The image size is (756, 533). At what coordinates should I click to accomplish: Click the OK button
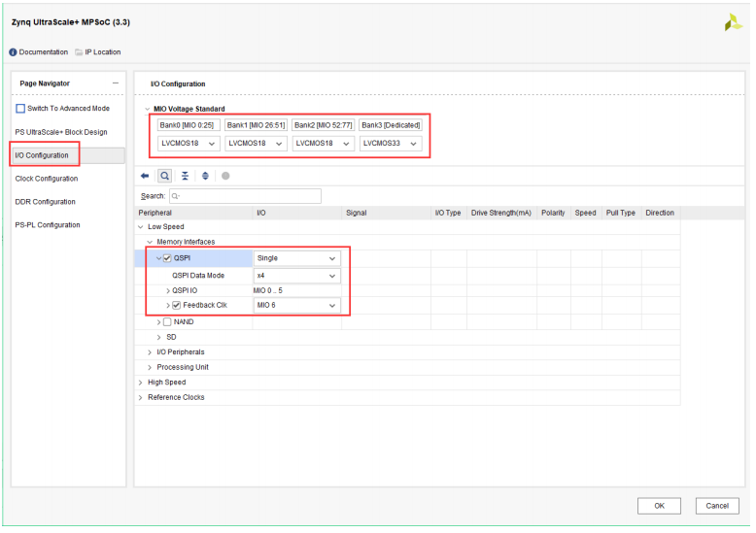[x=659, y=506]
